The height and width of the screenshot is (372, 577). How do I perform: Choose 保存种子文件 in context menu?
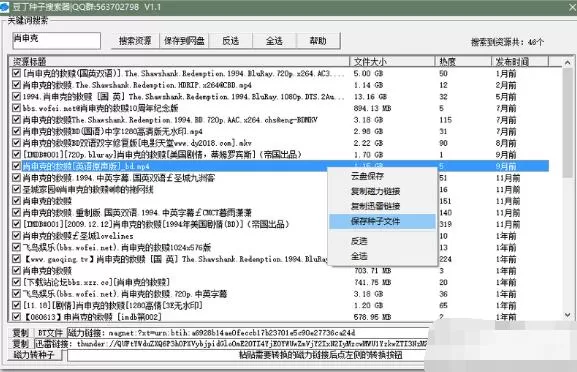click(382, 221)
